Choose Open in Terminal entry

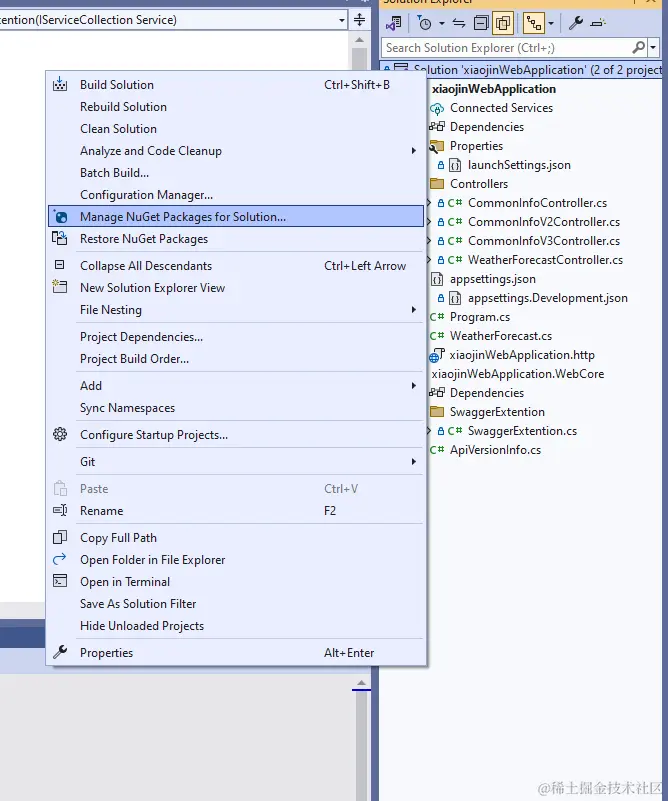[236, 582]
